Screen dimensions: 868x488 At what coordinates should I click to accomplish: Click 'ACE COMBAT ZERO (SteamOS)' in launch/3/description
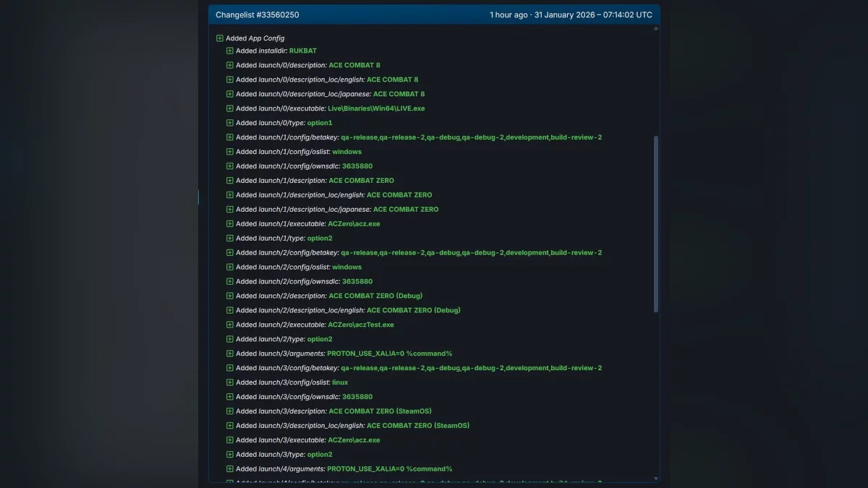[380, 411]
